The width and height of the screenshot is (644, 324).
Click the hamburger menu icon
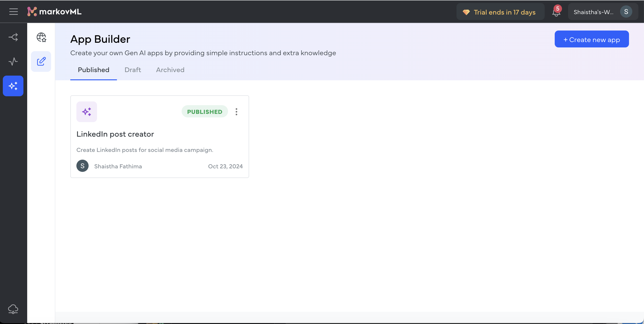[13, 12]
